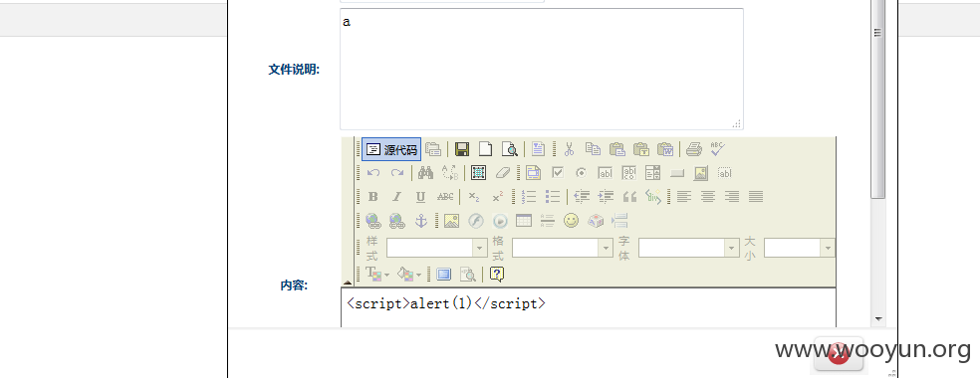The image size is (980, 378).
Task: Insert a Hidden Field icon
Action: (x=725, y=173)
